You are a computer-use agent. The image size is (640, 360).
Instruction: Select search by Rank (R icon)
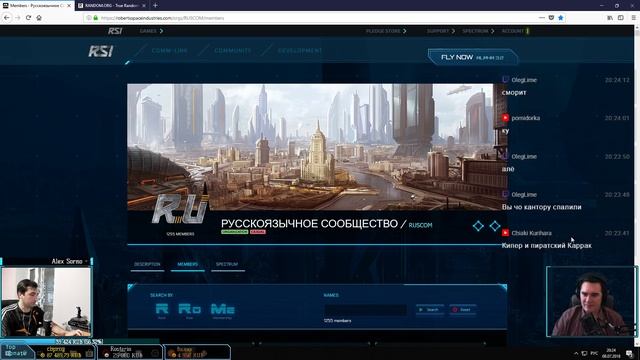(x=162, y=310)
